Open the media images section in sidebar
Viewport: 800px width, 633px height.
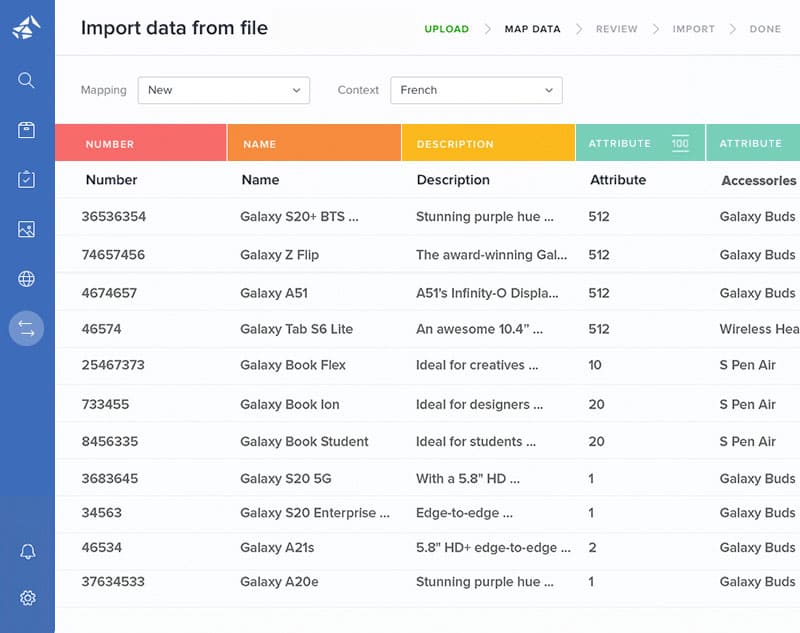pos(27,229)
